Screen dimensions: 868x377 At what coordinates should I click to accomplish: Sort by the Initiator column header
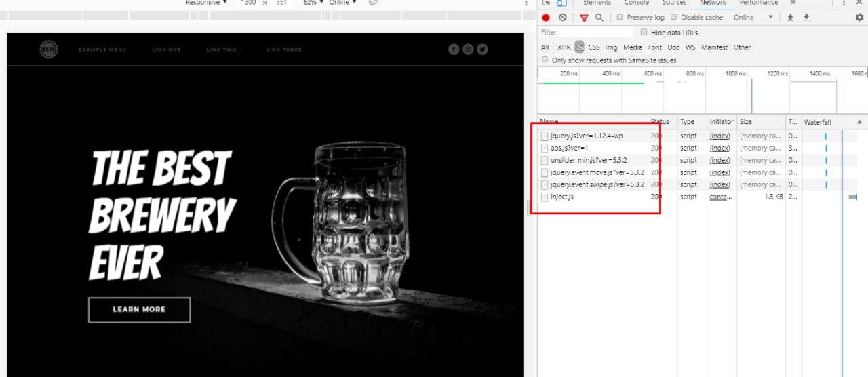click(x=722, y=122)
